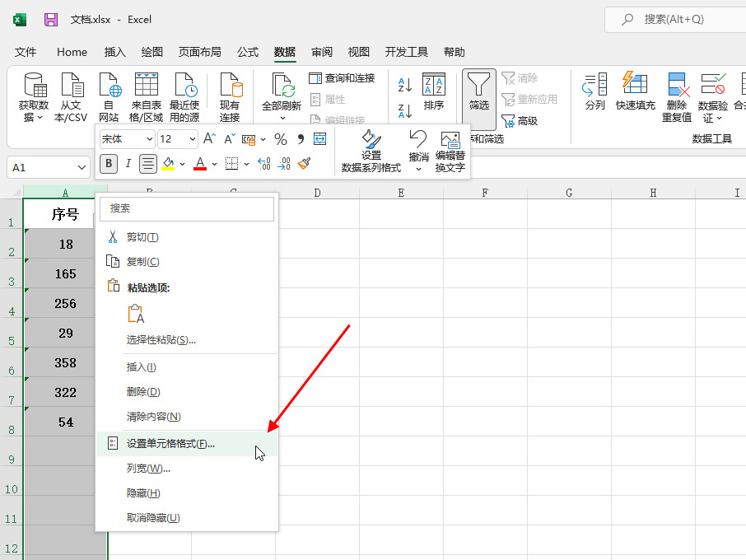Switch to the Home tab
Image resolution: width=746 pixels, height=560 pixels.
[72, 52]
